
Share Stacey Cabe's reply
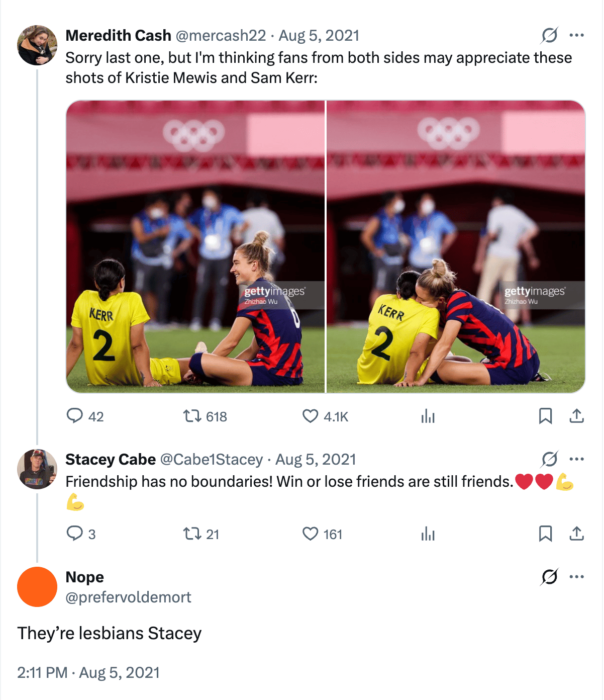pyautogui.click(x=576, y=534)
